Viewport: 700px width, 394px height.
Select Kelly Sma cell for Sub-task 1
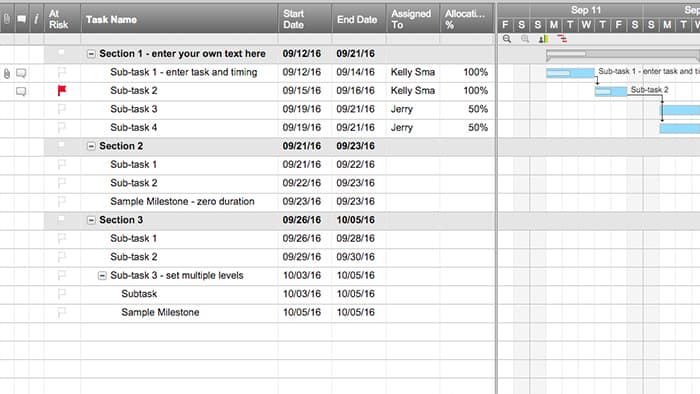pos(412,72)
